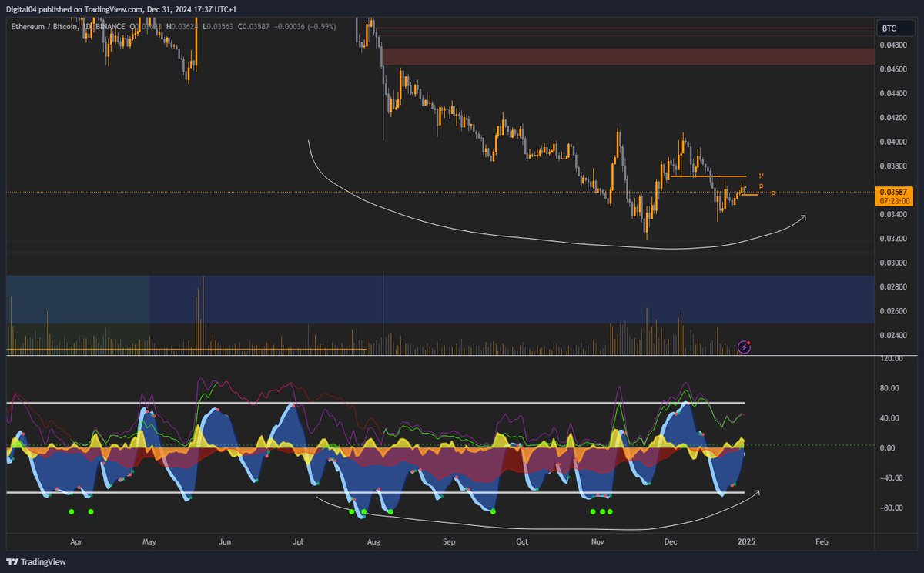Click the May label on time axis
Screen dimensions: 924x573
[149, 542]
